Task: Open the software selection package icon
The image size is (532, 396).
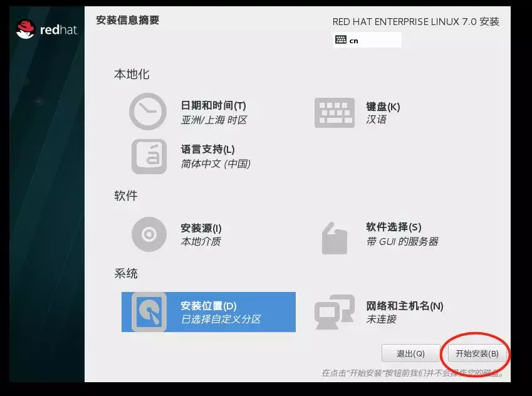Action: 335,238
